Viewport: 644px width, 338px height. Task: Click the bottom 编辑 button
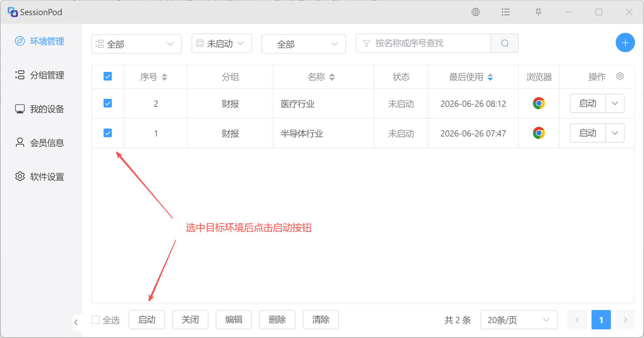point(234,320)
